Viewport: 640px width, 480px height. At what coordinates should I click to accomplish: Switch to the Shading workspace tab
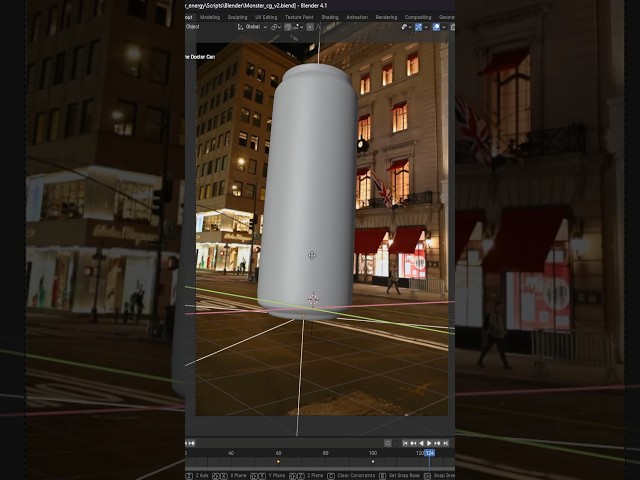pyautogui.click(x=330, y=17)
